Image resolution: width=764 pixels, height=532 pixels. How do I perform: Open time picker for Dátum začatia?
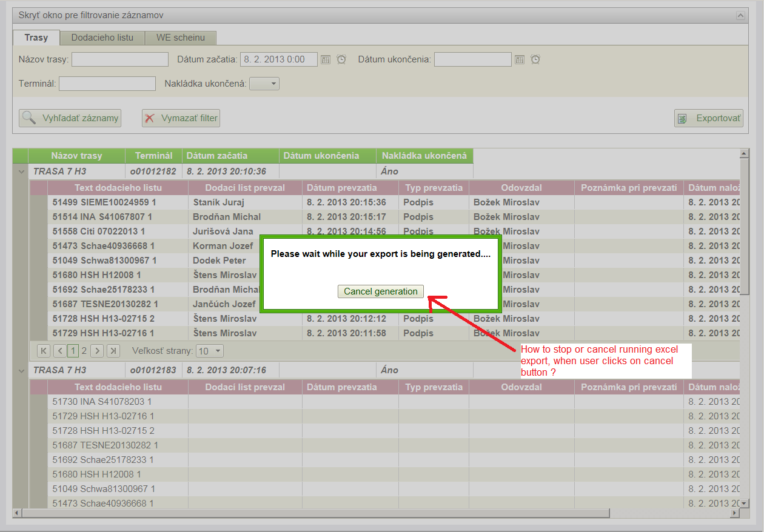[341, 59]
